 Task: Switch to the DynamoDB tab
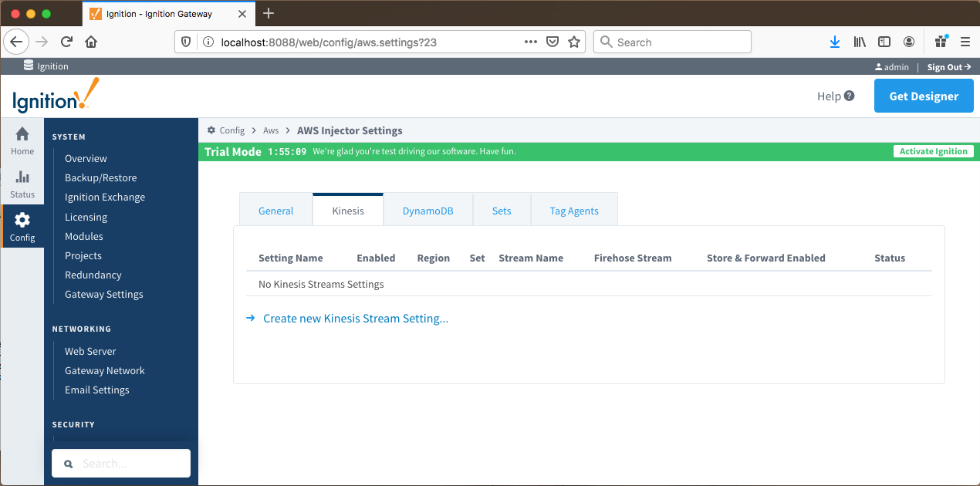pyautogui.click(x=427, y=211)
